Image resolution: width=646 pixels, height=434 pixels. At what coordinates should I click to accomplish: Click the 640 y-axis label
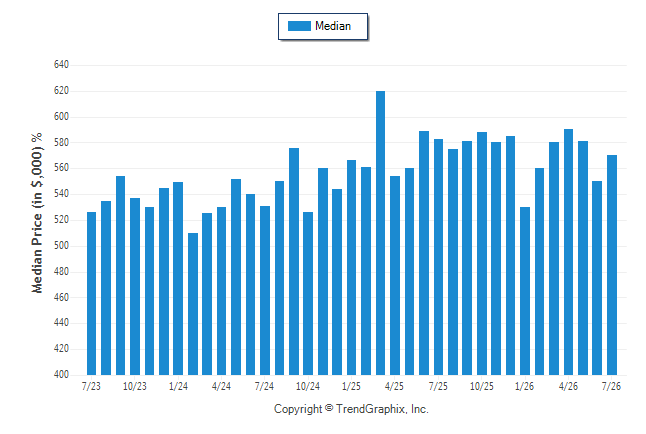pos(61,65)
